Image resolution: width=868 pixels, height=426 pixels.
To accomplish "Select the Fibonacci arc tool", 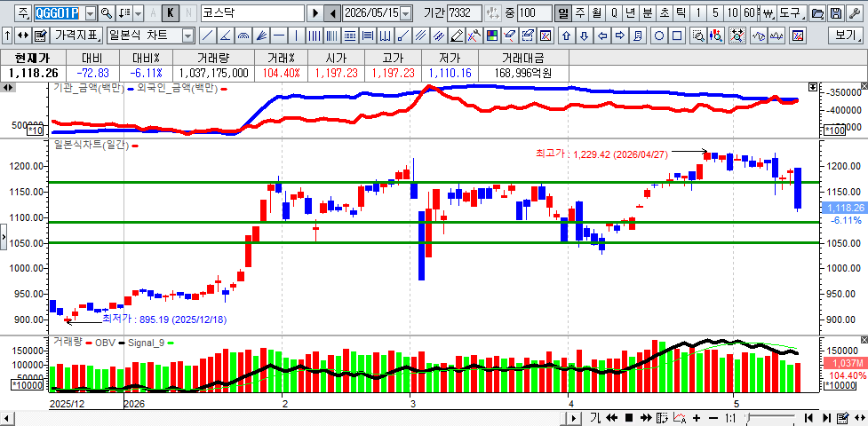I will click(243, 36).
